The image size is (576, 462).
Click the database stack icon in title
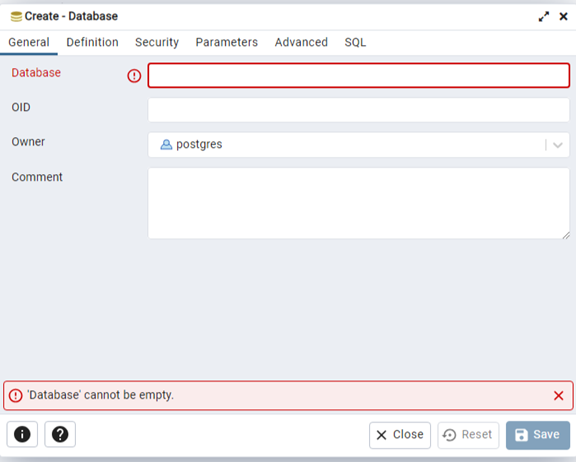click(16, 17)
